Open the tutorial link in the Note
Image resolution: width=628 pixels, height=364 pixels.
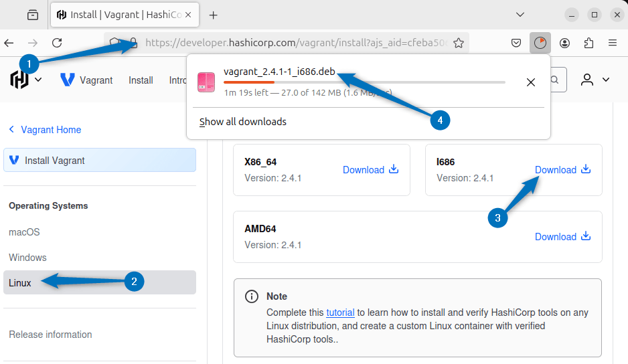point(340,312)
